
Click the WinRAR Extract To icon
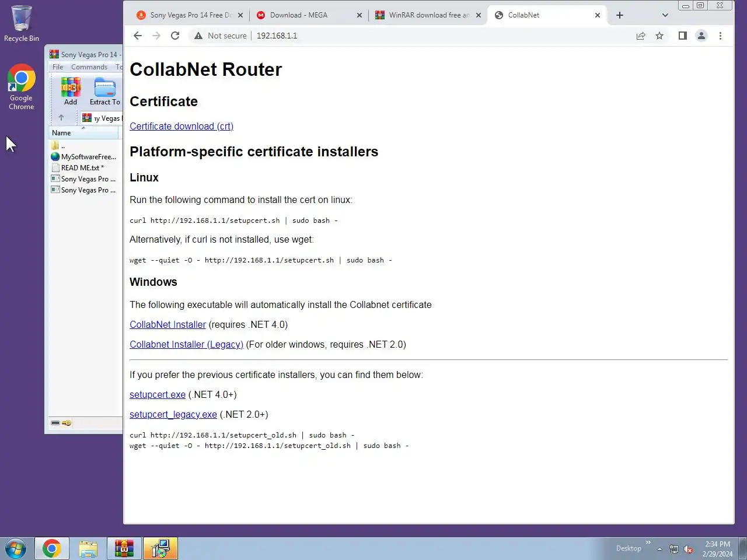[105, 92]
